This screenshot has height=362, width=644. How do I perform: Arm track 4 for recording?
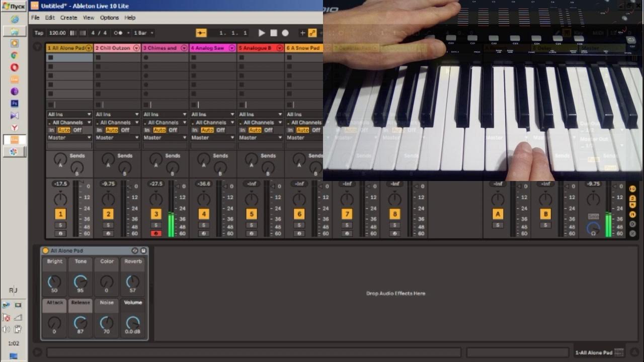coord(204,233)
